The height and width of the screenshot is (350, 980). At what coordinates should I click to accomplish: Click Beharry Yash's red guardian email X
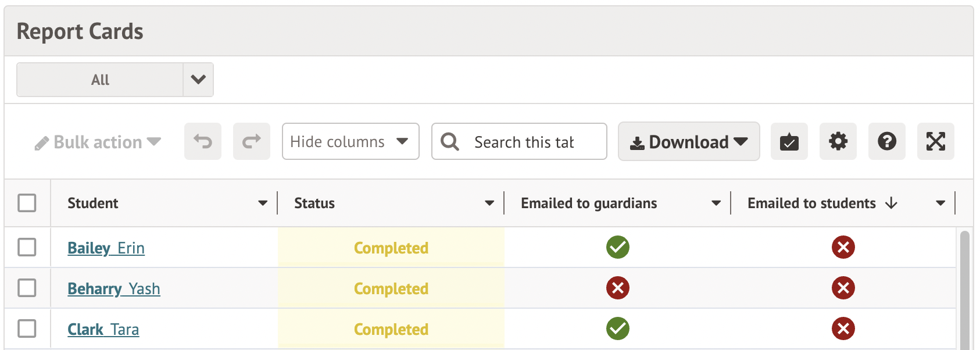(618, 288)
